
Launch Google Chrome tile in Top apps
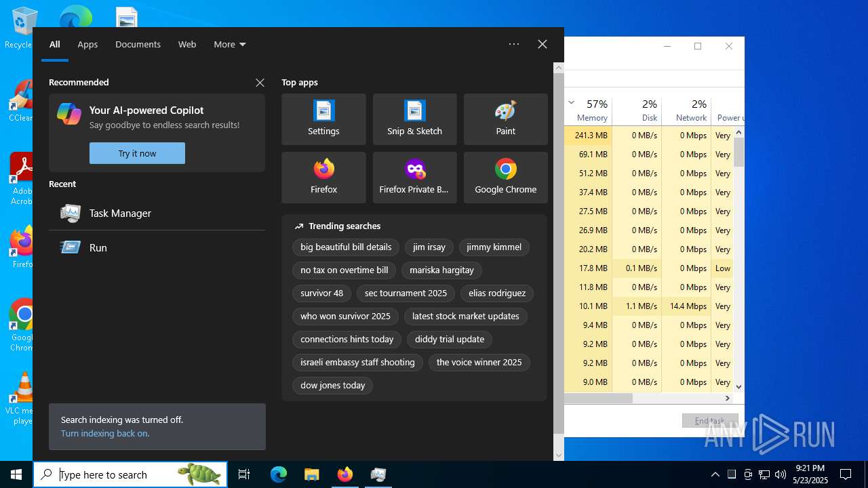click(x=505, y=178)
